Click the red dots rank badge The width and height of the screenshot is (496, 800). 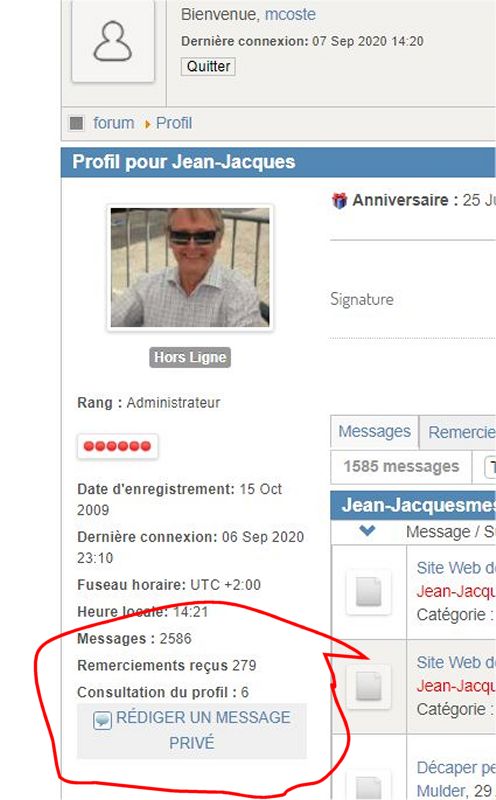coord(117,446)
